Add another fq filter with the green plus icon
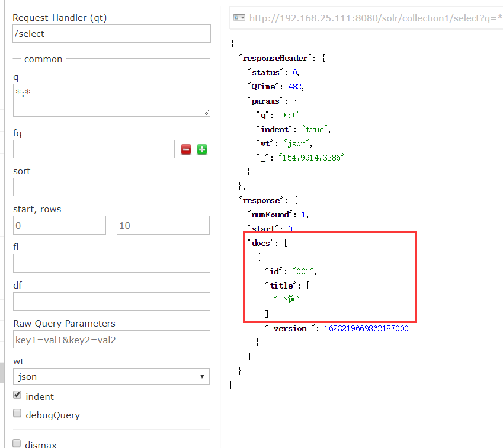The image size is (503, 448). click(202, 149)
